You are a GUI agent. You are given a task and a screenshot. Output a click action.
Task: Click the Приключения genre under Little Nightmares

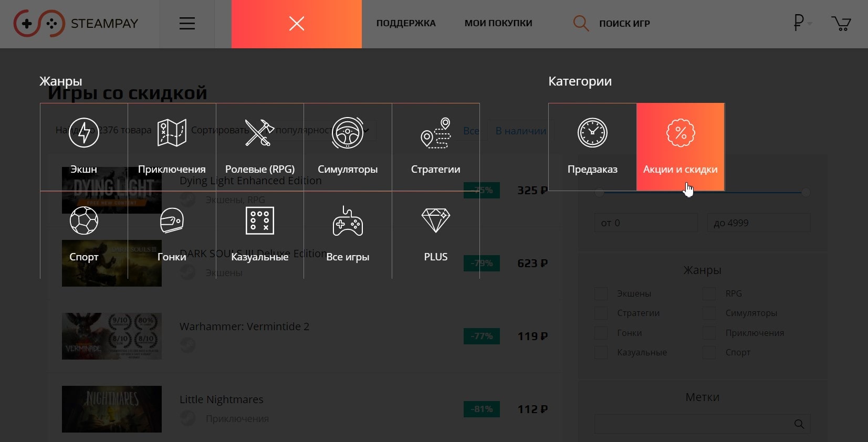[237, 419]
